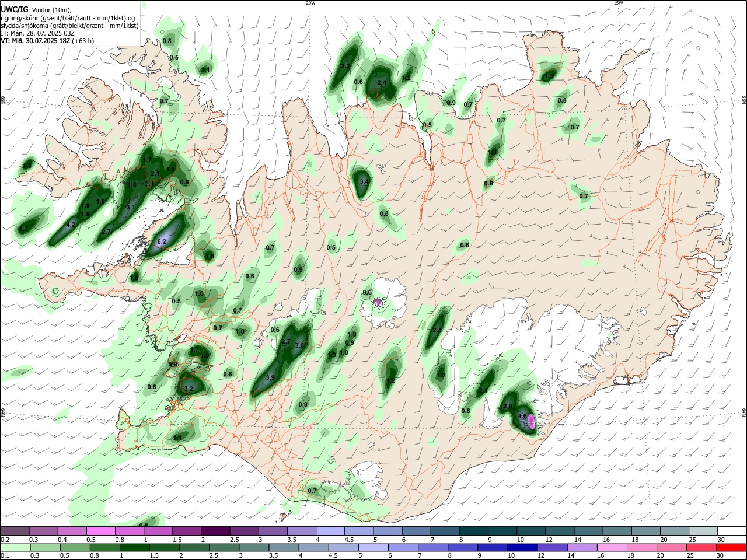The width and height of the screenshot is (747, 560).
Task: Click the slydda/snjókoma legend description line
Action: 69,26
